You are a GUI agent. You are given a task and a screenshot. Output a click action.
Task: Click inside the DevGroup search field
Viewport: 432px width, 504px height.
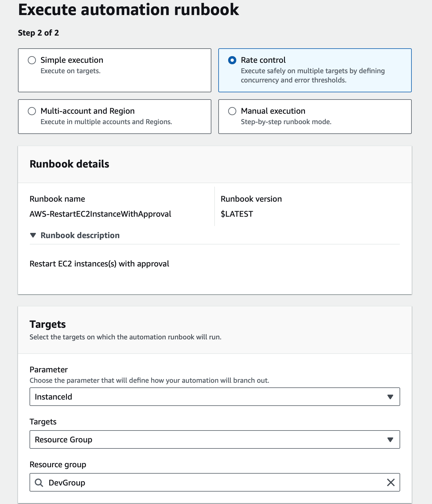click(x=214, y=483)
